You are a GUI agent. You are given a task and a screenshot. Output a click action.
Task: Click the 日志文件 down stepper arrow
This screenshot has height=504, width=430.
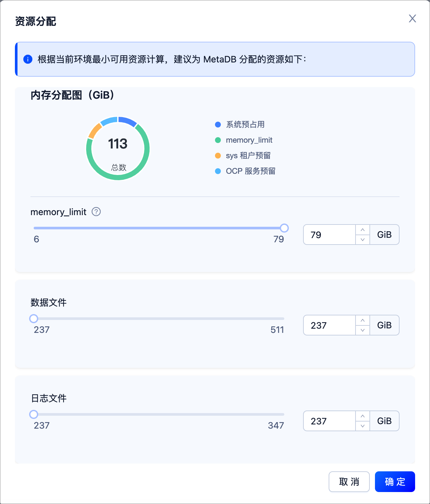pos(362,426)
